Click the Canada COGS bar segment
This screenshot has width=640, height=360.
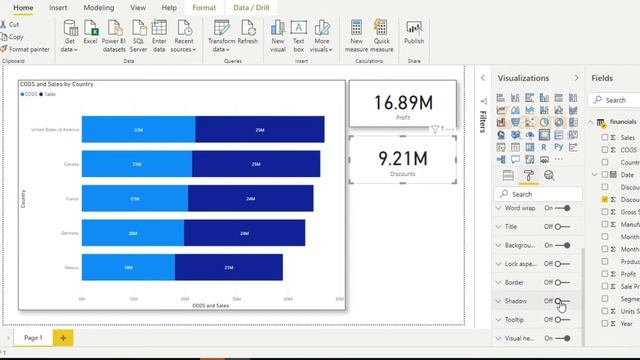click(137, 164)
